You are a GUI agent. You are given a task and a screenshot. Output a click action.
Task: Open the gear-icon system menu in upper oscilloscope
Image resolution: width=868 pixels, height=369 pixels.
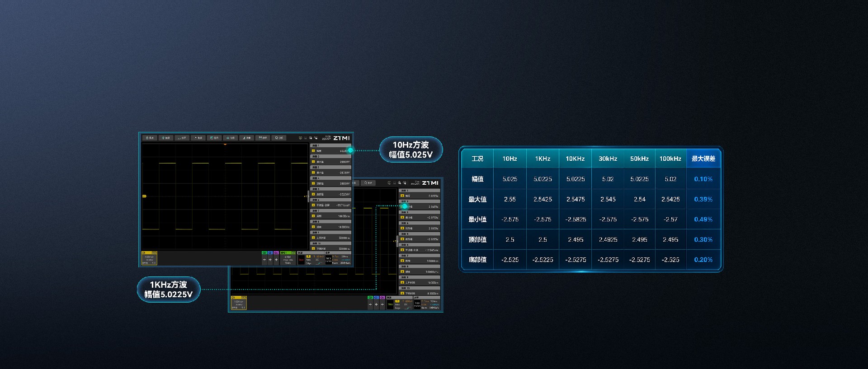(150, 138)
